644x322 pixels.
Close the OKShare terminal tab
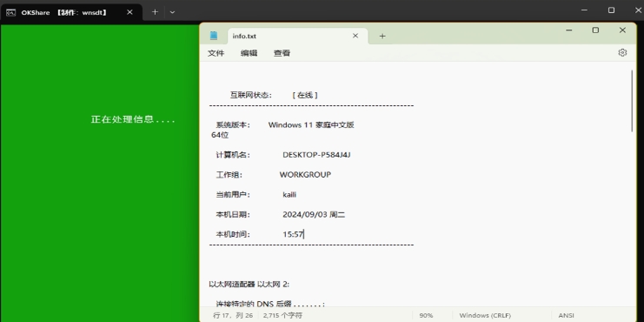coord(129,12)
